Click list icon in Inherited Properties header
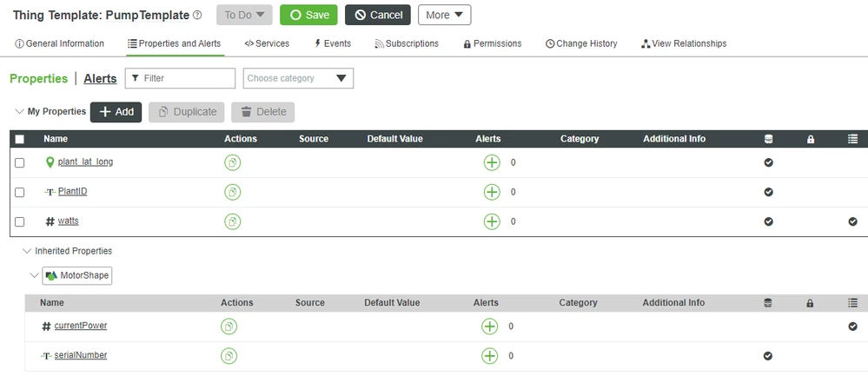The image size is (868, 376). [x=852, y=303]
